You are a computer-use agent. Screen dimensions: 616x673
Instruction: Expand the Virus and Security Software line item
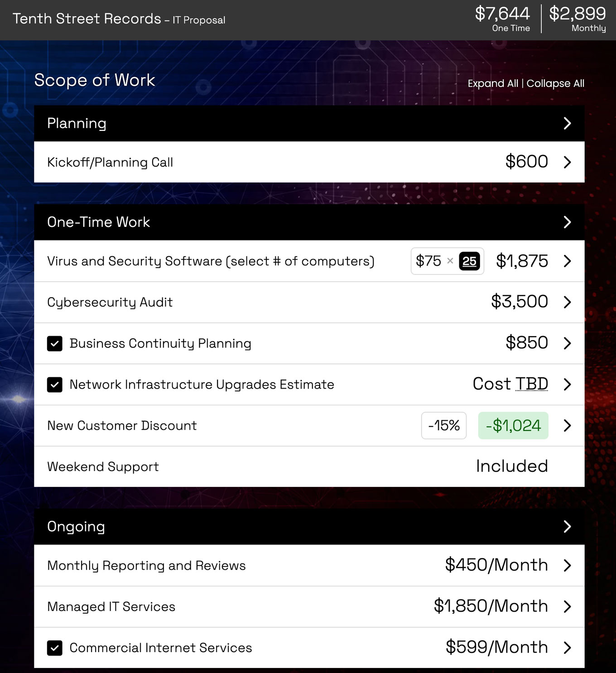(567, 261)
